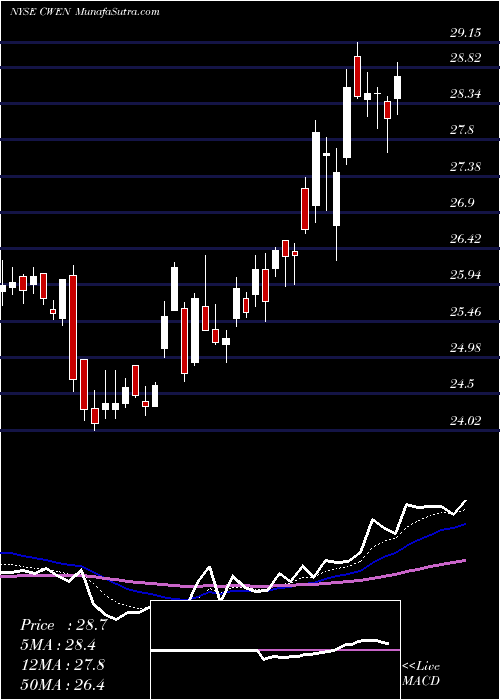500x700 pixels.
Task: Click the <<Live MACD label
Action: click(421, 674)
